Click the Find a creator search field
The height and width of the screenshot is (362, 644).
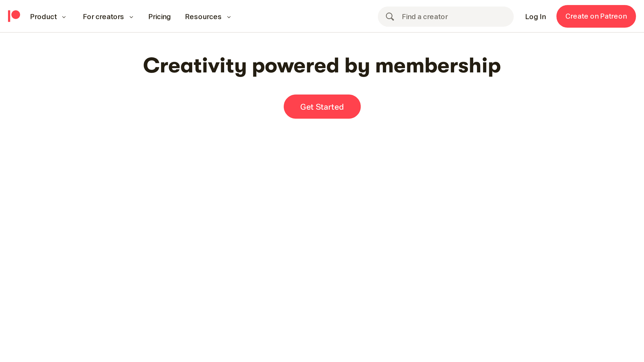tap(447, 17)
